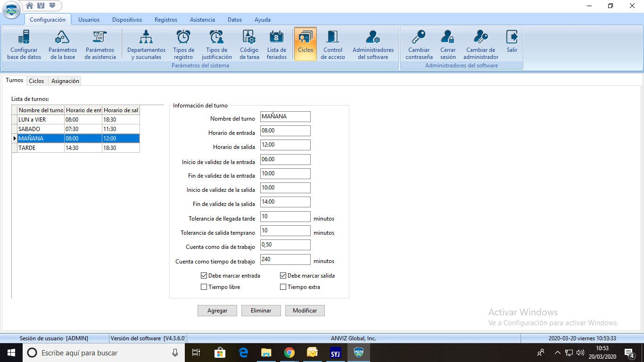The image size is (644, 362).
Task: Click the Modificar button
Action: 305,311
